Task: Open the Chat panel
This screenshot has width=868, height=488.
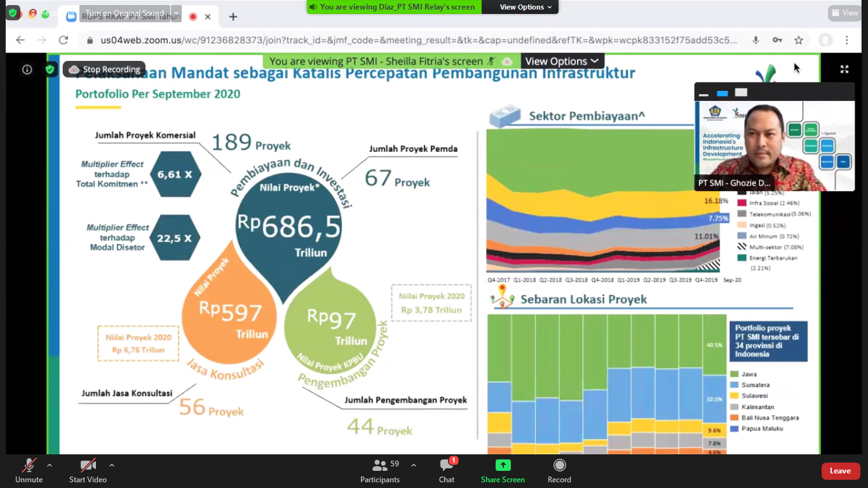Action: point(447,471)
